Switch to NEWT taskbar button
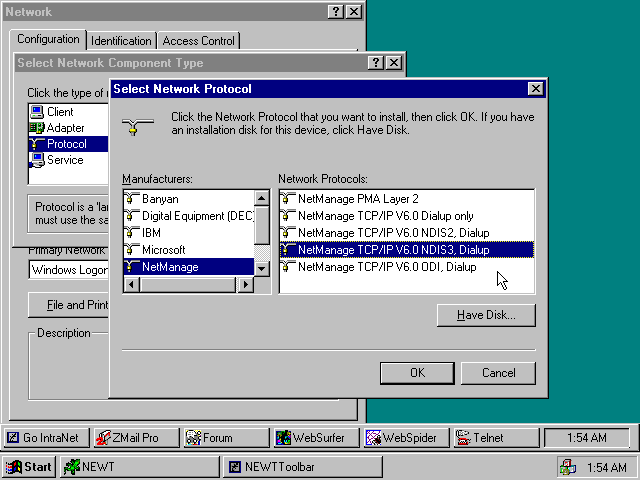 [140, 467]
